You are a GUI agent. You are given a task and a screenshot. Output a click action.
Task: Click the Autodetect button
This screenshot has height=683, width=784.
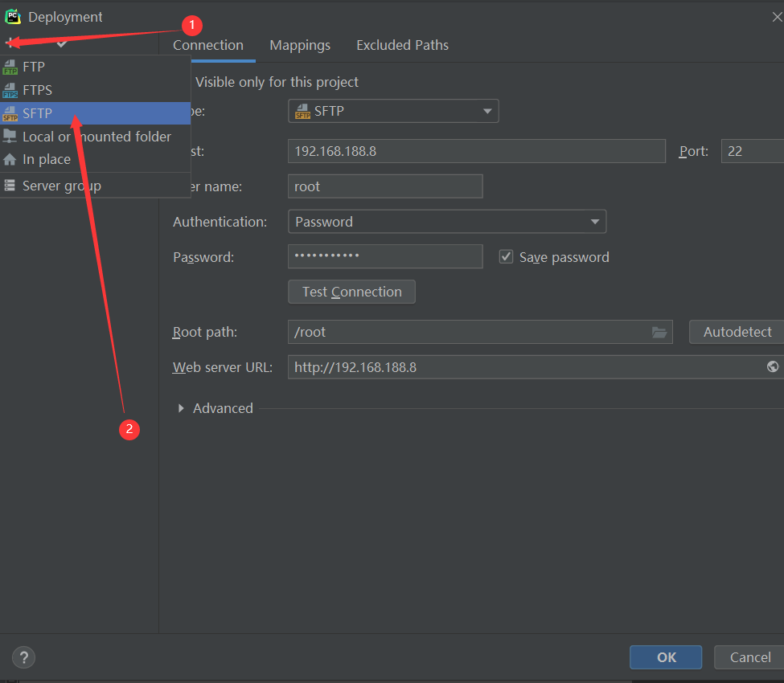pyautogui.click(x=737, y=332)
